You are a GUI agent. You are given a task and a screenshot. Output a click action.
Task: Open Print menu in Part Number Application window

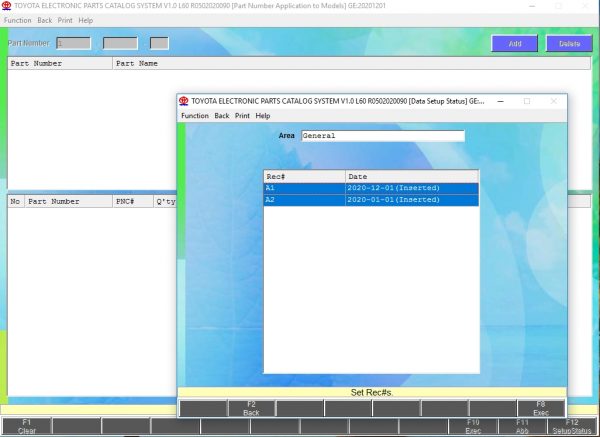click(x=65, y=20)
